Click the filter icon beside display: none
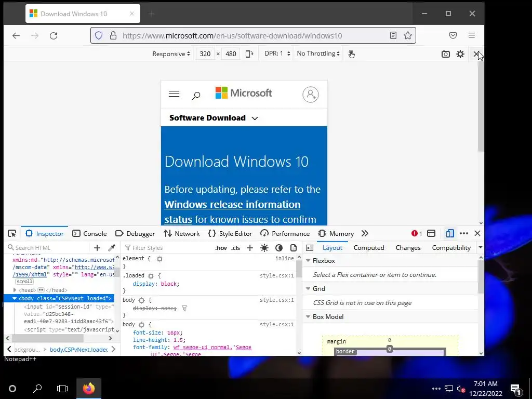The image size is (532, 399). click(184, 309)
